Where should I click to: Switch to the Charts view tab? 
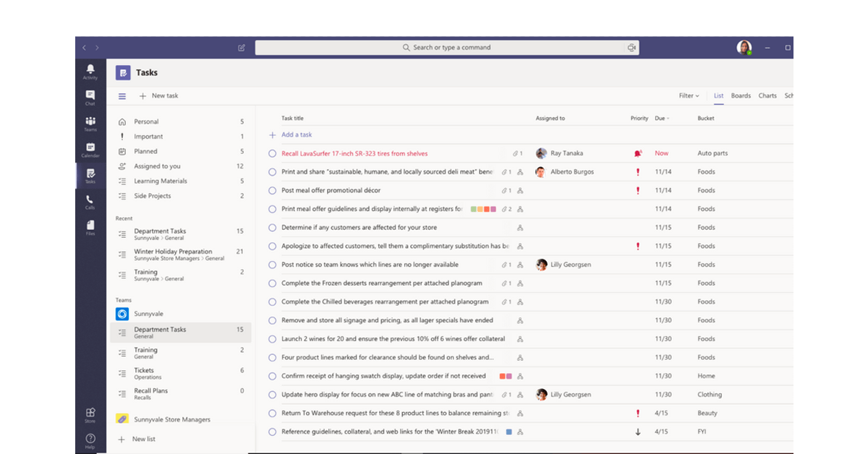coord(767,95)
